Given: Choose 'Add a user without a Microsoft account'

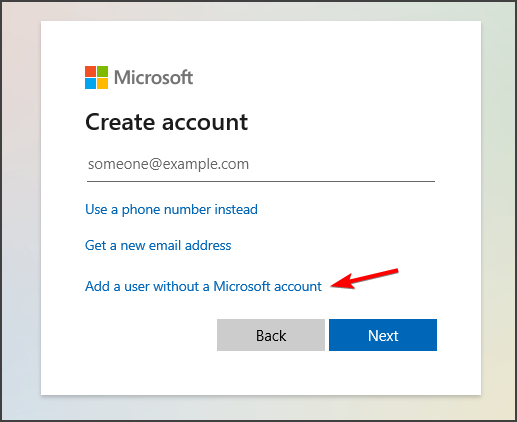Looking at the screenshot, I should [x=203, y=286].
